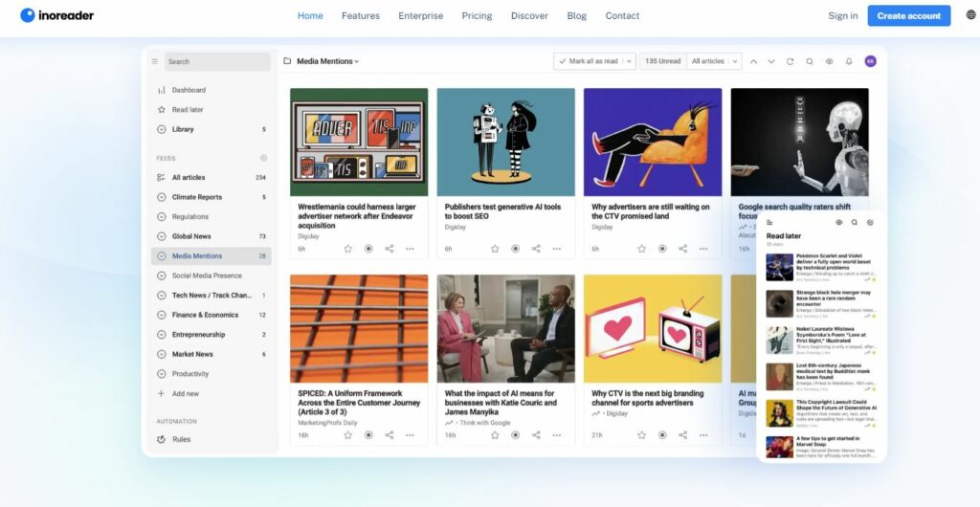The image size is (980, 507).
Task: Star the Why CTV sports advertisers article
Action: coord(642,435)
